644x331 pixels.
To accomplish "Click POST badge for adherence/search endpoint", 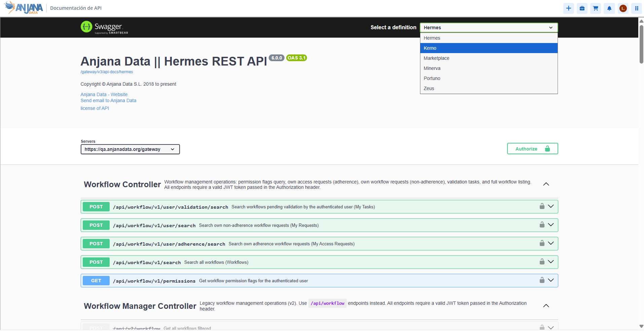I will 96,244.
